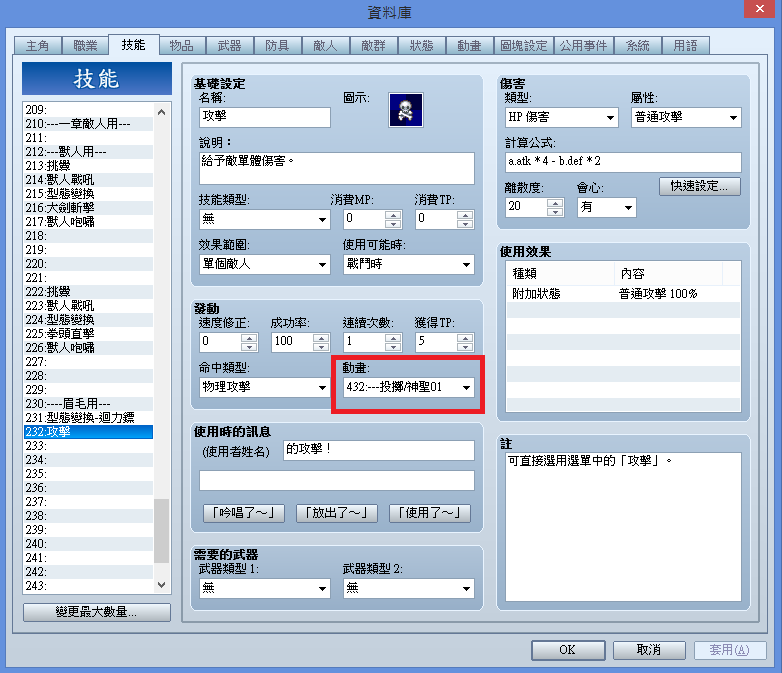Click the 「使用了～」 button

(429, 513)
